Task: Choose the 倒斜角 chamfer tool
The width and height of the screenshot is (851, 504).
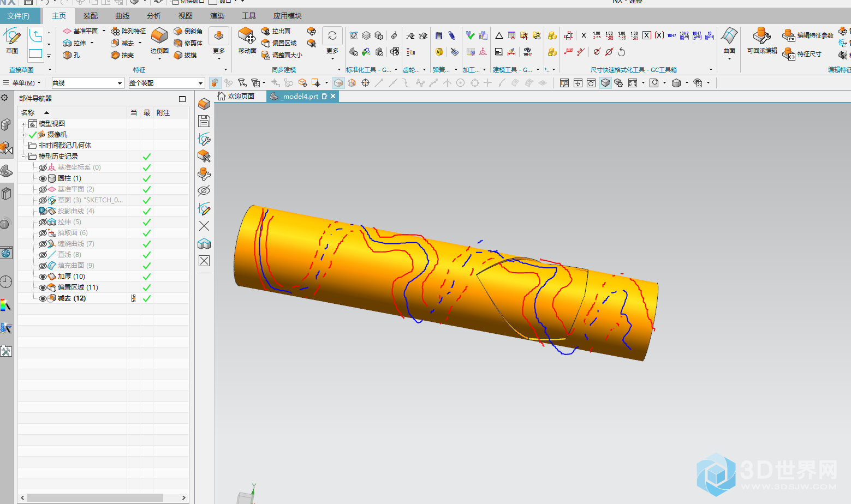Action: pyautogui.click(x=188, y=31)
